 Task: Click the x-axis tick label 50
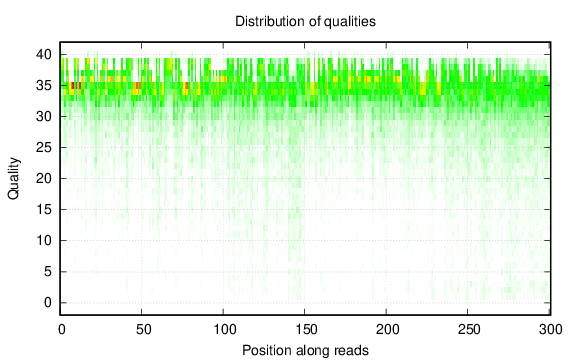click(143, 329)
